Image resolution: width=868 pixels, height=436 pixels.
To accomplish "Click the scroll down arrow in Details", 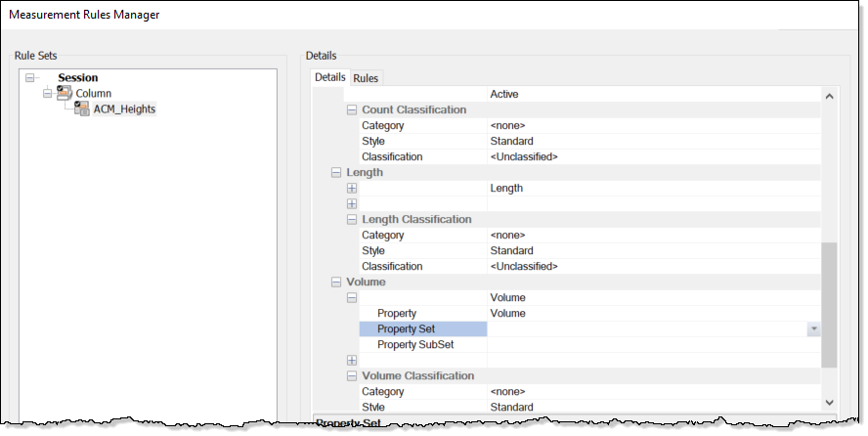I will coord(829,402).
